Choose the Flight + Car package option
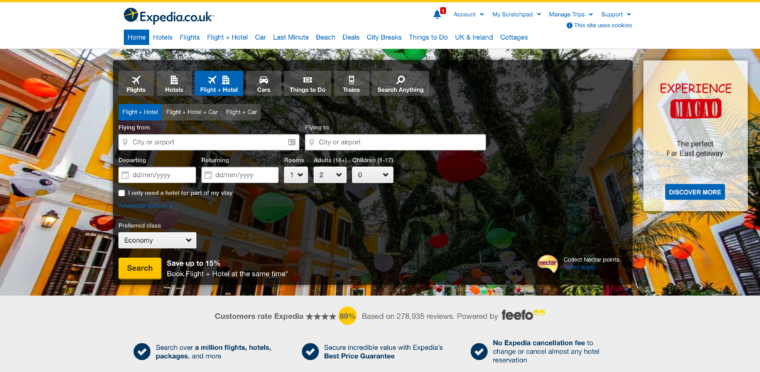Image resolution: width=760 pixels, height=372 pixels. [x=241, y=112]
